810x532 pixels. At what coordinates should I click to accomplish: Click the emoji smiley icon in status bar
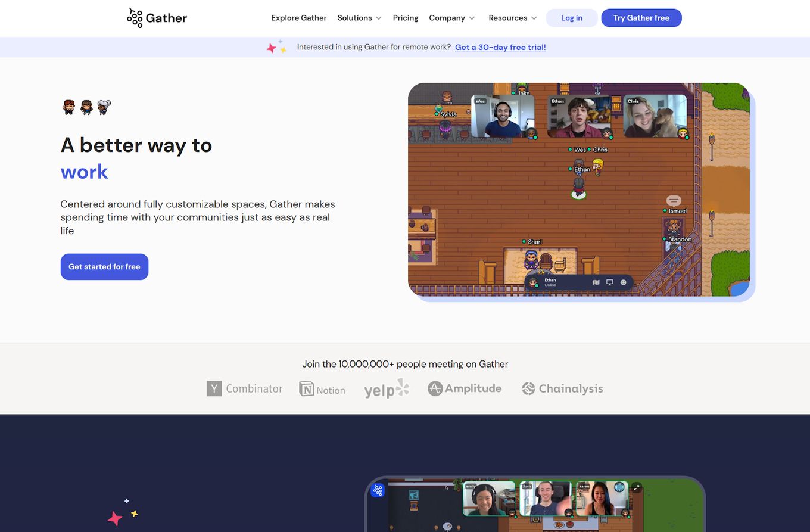point(624,282)
